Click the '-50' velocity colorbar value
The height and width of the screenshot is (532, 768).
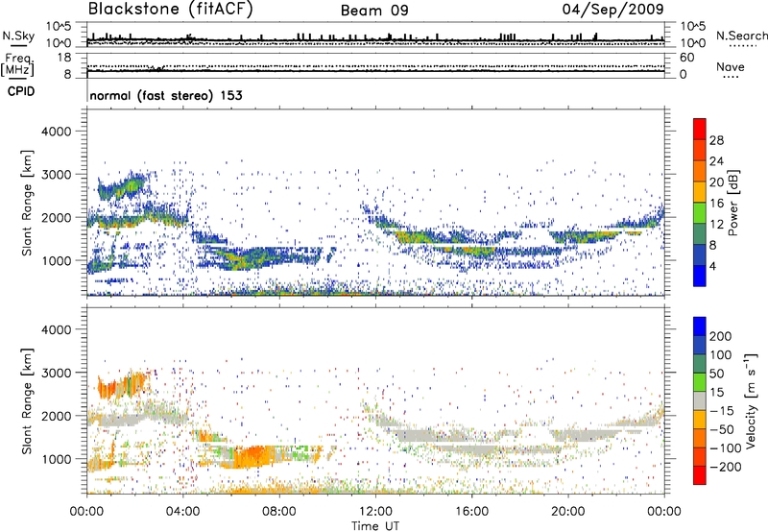point(722,430)
